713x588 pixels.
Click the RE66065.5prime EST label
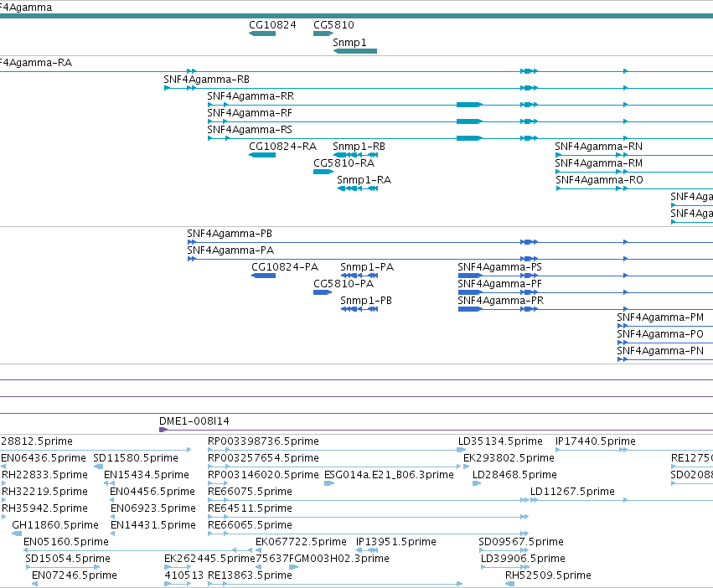[250, 525]
